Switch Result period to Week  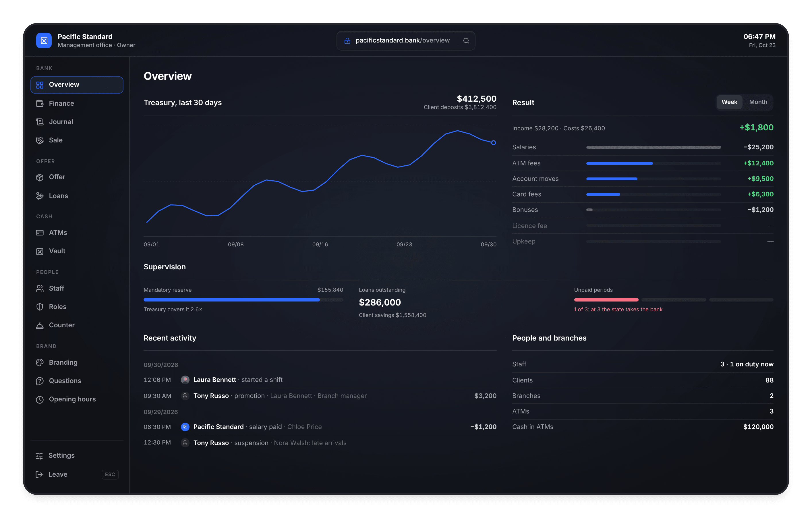point(729,102)
